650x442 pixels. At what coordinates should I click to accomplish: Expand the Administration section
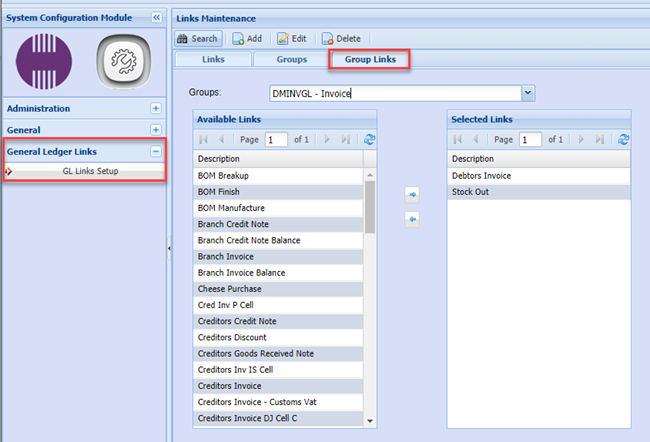155,108
